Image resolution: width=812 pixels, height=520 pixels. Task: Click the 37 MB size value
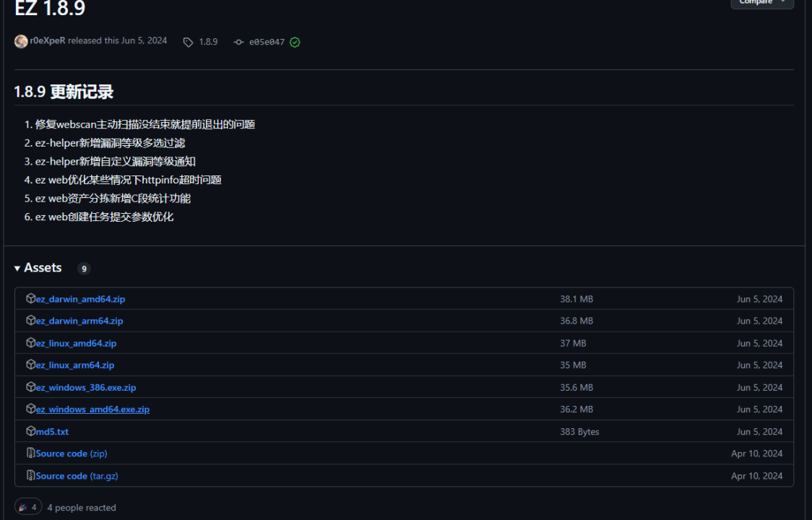573,343
